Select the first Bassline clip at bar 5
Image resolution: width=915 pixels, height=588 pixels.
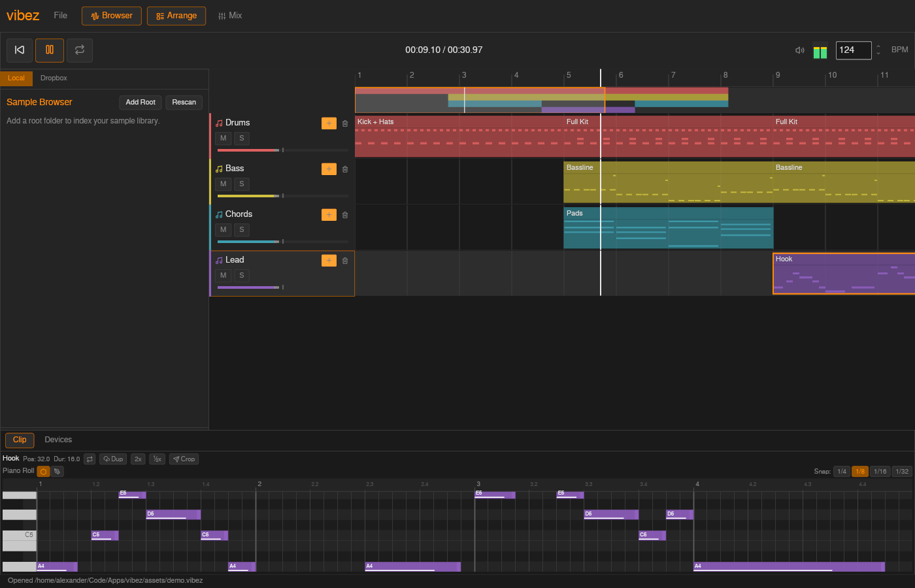click(668, 182)
